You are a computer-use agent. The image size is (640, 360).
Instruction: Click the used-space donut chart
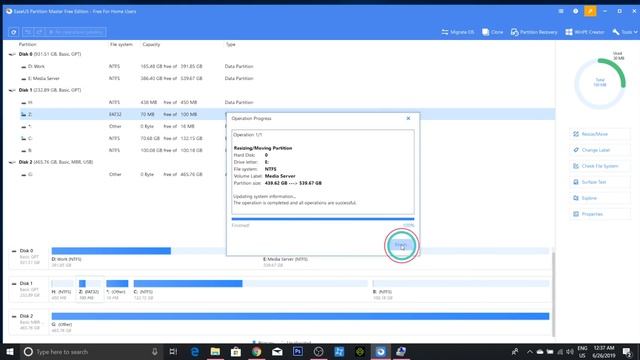600,83
